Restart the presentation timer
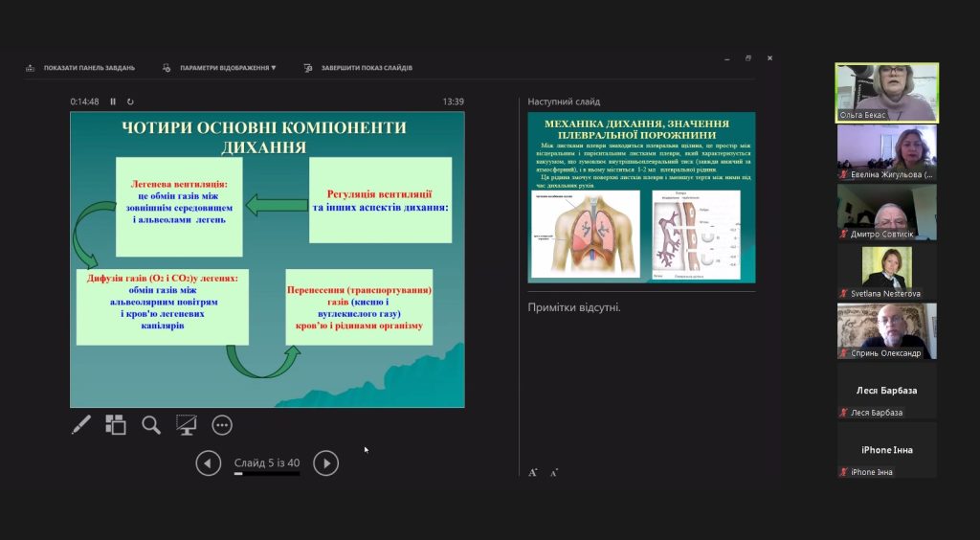Image resolution: width=980 pixels, height=540 pixels. (130, 101)
